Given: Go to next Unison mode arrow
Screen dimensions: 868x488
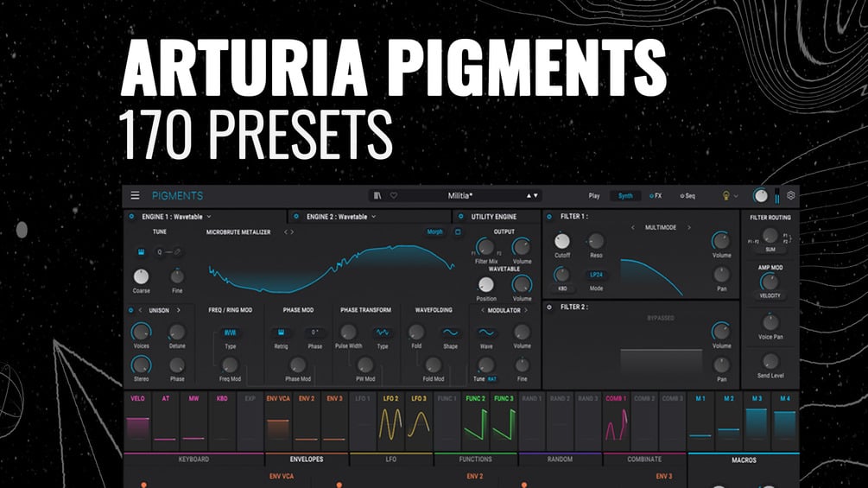Looking at the screenshot, I should (178, 310).
